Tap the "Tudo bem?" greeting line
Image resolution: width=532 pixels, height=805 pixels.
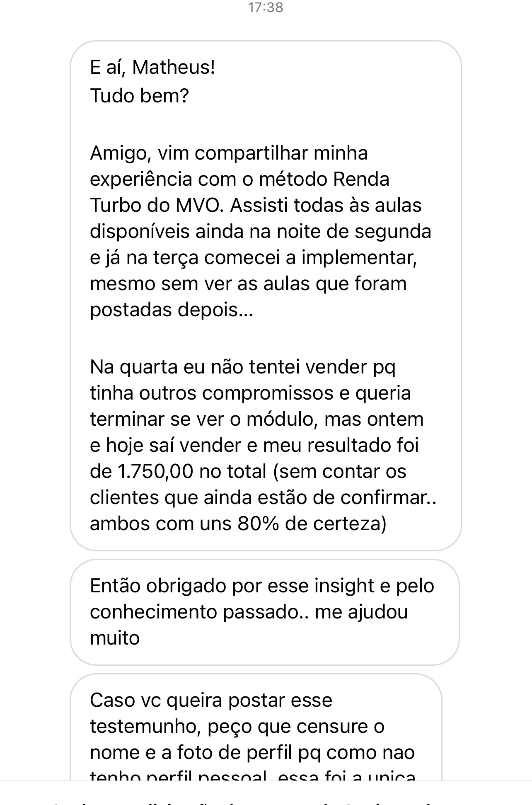click(139, 96)
